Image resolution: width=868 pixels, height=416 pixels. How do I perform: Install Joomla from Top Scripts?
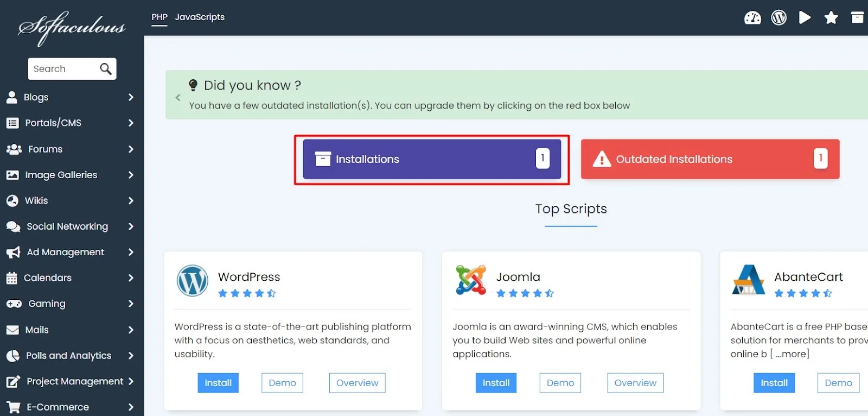pyautogui.click(x=496, y=383)
